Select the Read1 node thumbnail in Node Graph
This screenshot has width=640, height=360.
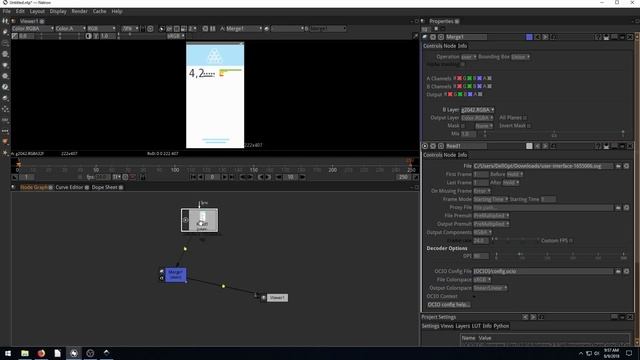tap(200, 220)
